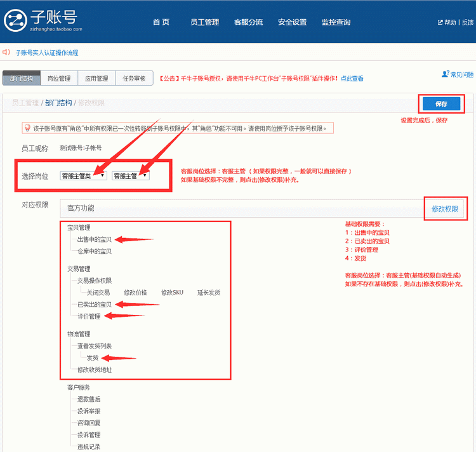Screen dimensions: 476x452
Task: Select the 关闭交易 permission
Action: click(x=98, y=292)
